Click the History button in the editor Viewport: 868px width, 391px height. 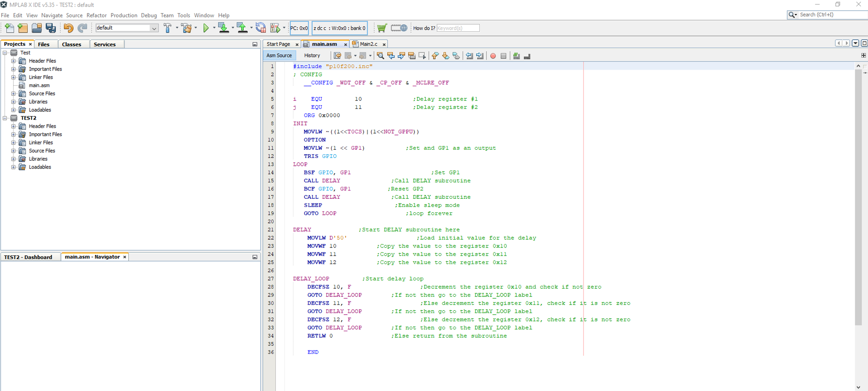point(312,55)
